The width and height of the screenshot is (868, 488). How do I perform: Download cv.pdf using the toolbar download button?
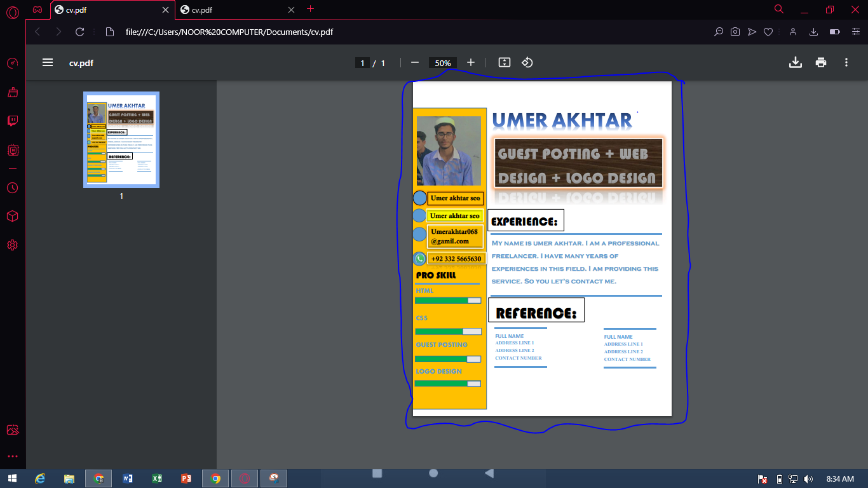(795, 62)
